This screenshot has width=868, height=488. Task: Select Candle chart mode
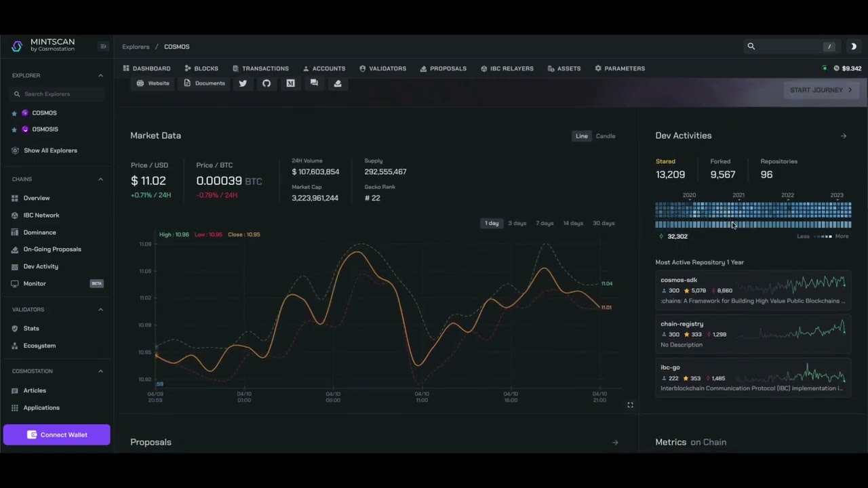click(x=606, y=136)
